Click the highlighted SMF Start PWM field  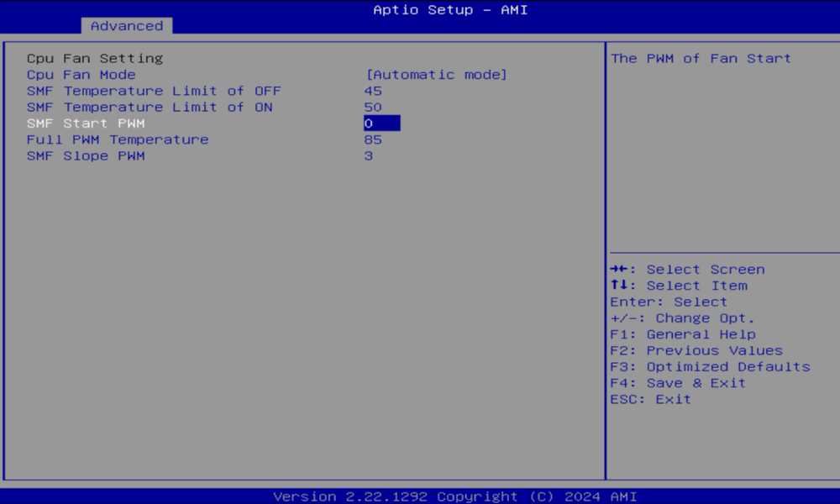pos(381,123)
